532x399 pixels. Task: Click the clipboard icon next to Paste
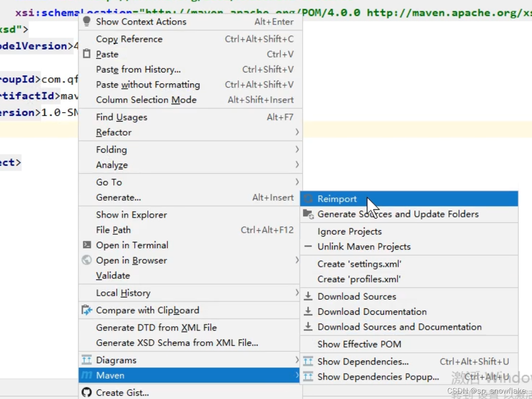click(86, 54)
